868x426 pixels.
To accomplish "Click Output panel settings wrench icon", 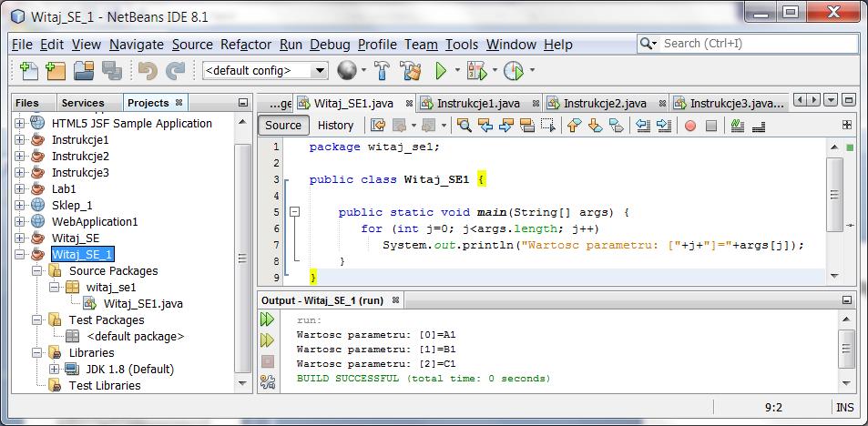I will point(268,381).
